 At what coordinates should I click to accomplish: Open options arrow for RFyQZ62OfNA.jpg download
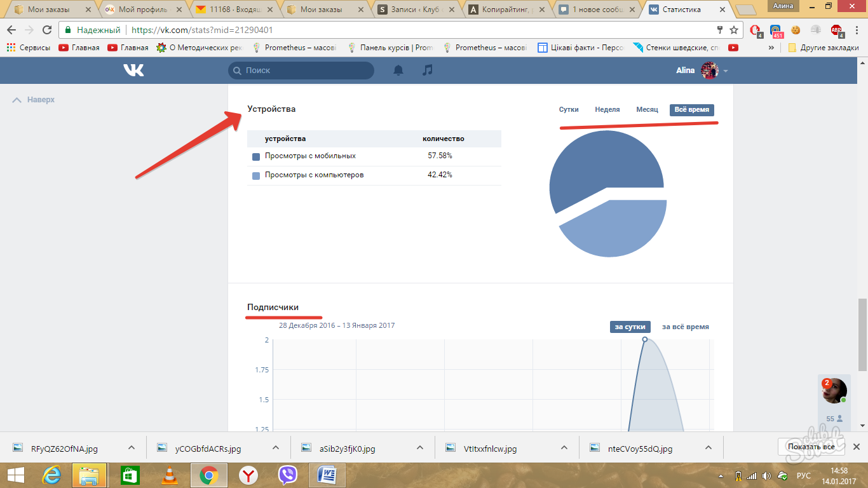(x=131, y=447)
